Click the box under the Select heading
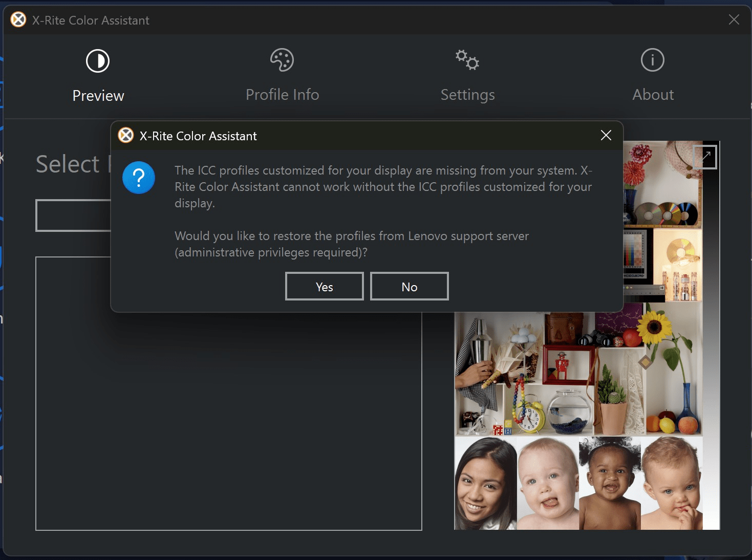This screenshot has width=752, height=560. 73,216
